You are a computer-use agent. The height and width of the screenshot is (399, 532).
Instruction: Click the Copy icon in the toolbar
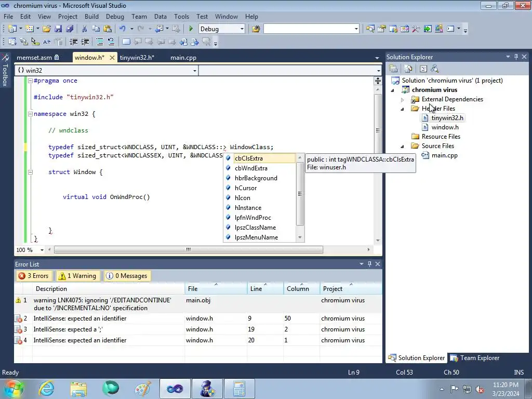click(x=96, y=29)
